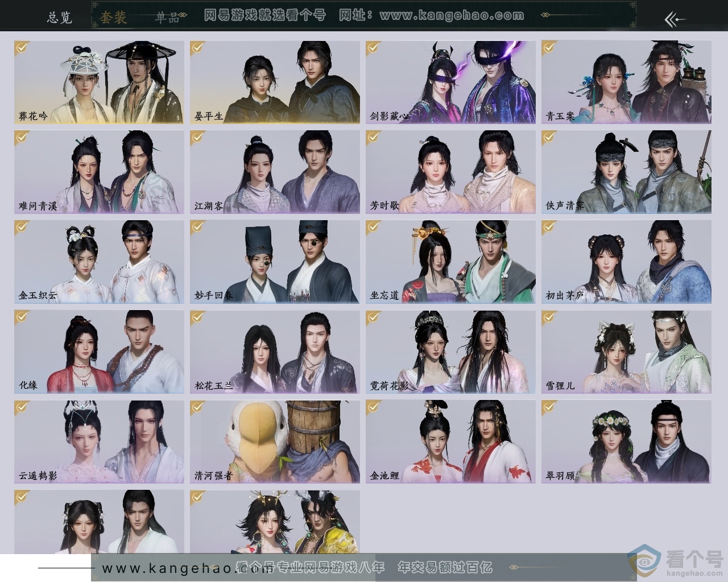This screenshot has height=582, width=728.
Task: View the 坐忘道 outfit set
Action: [x=450, y=262]
